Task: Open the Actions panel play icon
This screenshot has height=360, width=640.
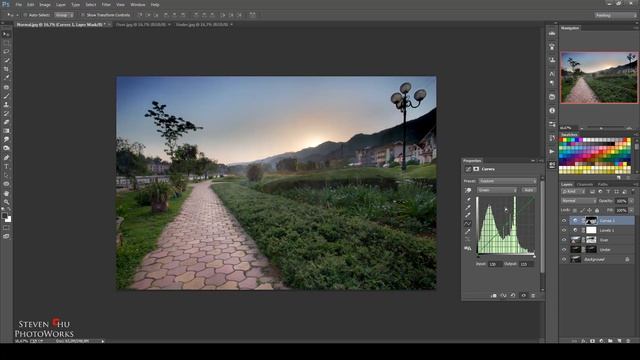Action: tap(552, 151)
